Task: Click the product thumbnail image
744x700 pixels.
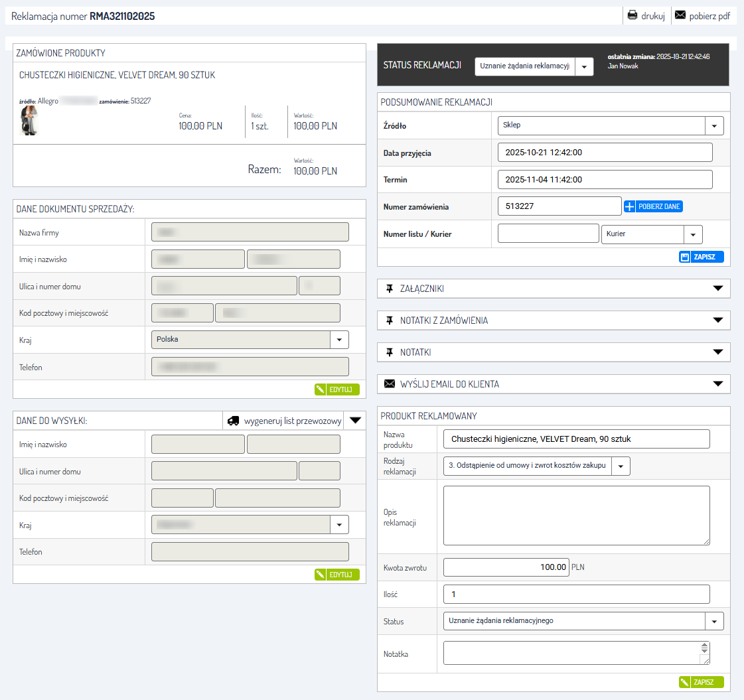Action: pos(29,121)
